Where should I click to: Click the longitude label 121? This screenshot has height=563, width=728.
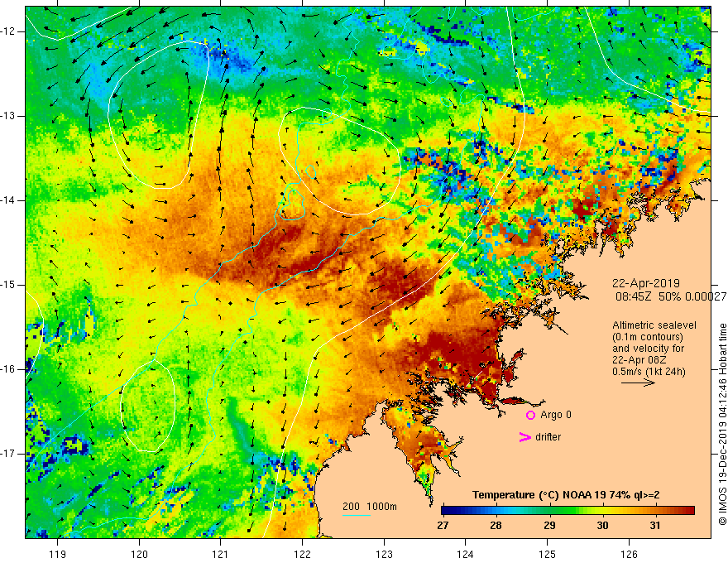click(221, 554)
